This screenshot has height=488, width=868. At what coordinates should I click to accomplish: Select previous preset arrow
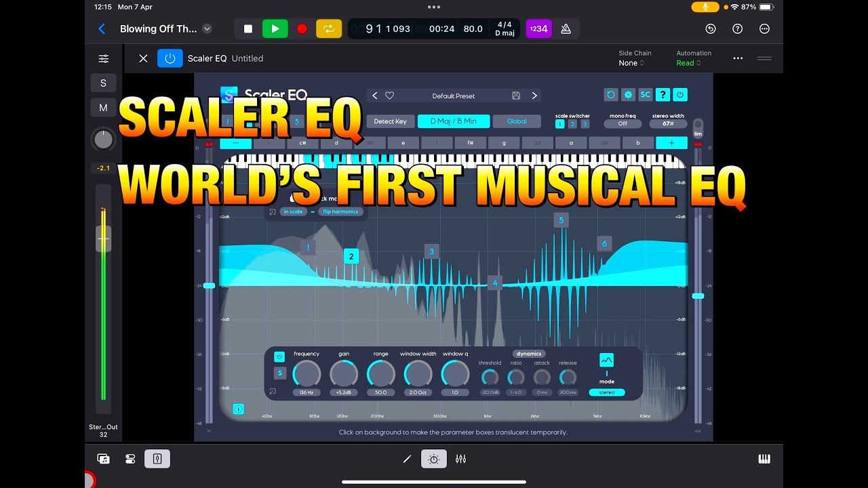click(x=375, y=96)
